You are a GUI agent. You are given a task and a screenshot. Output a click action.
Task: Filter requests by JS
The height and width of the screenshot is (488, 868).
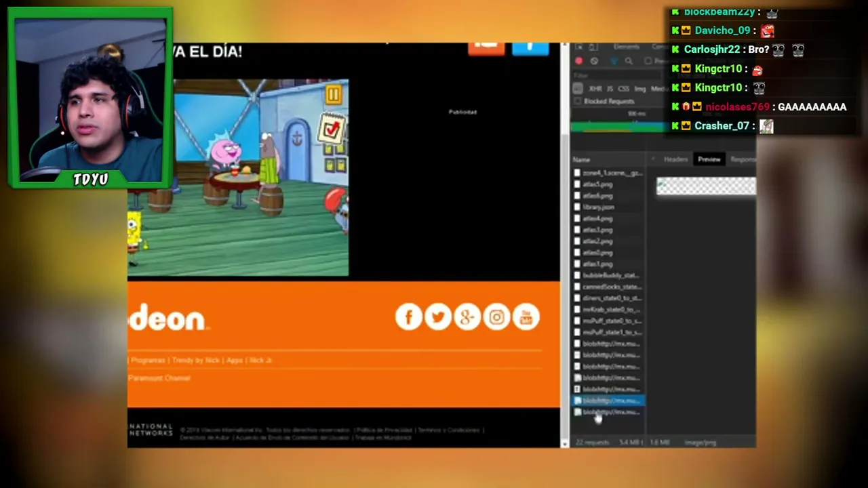click(610, 89)
